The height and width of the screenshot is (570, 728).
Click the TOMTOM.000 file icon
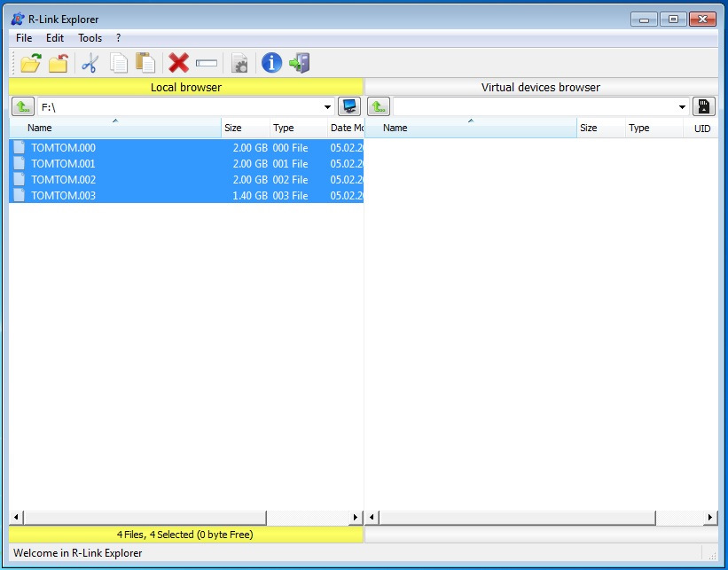pos(19,147)
